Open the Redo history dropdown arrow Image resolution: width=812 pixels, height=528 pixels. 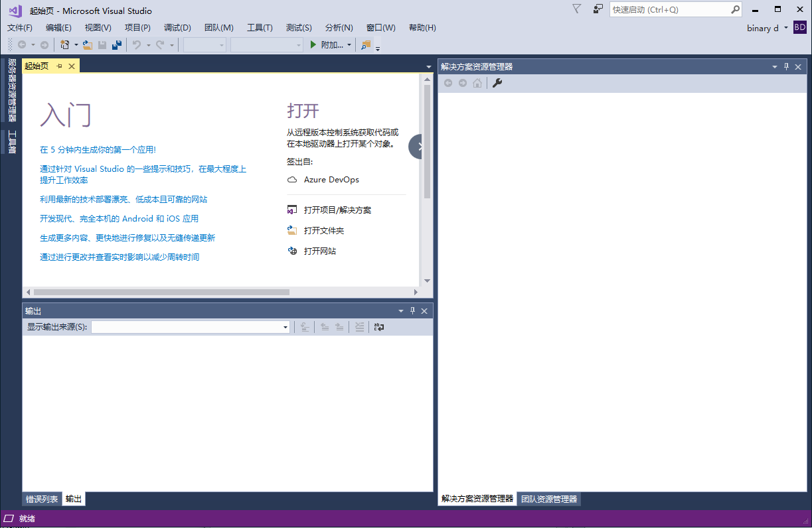coord(171,45)
